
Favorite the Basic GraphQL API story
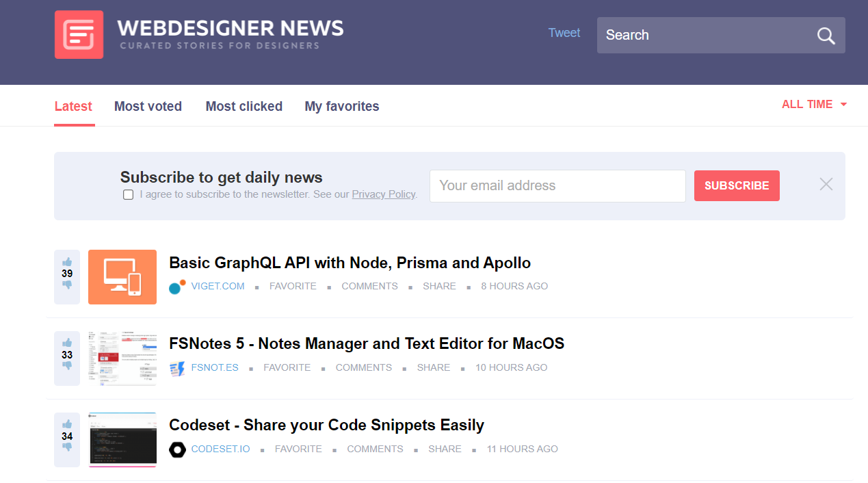pyautogui.click(x=293, y=286)
